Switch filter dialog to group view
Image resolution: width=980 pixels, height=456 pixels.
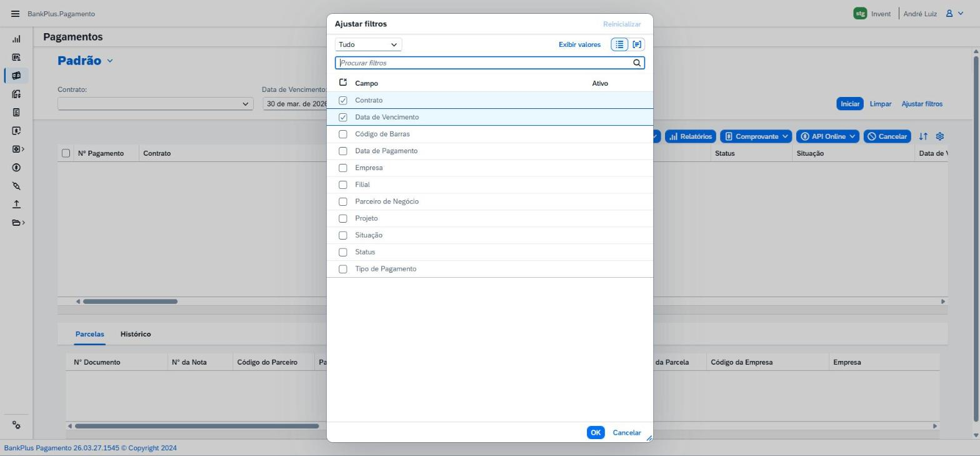pos(637,44)
